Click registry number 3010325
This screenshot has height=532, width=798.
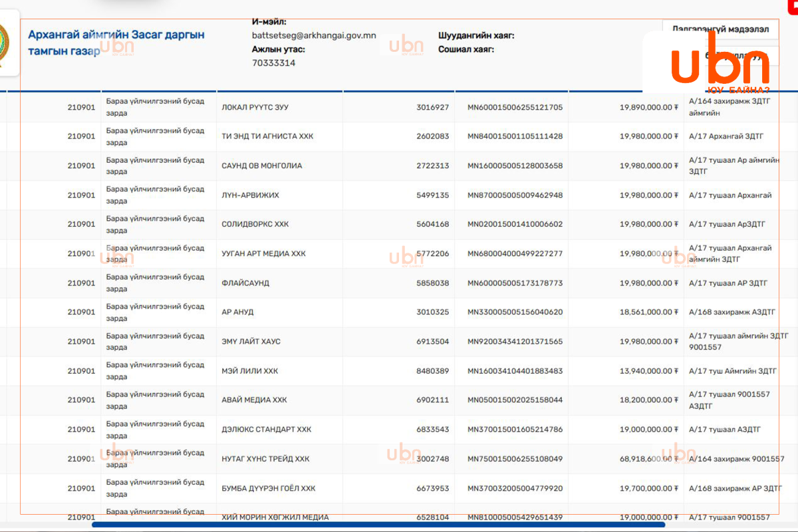pos(433,312)
